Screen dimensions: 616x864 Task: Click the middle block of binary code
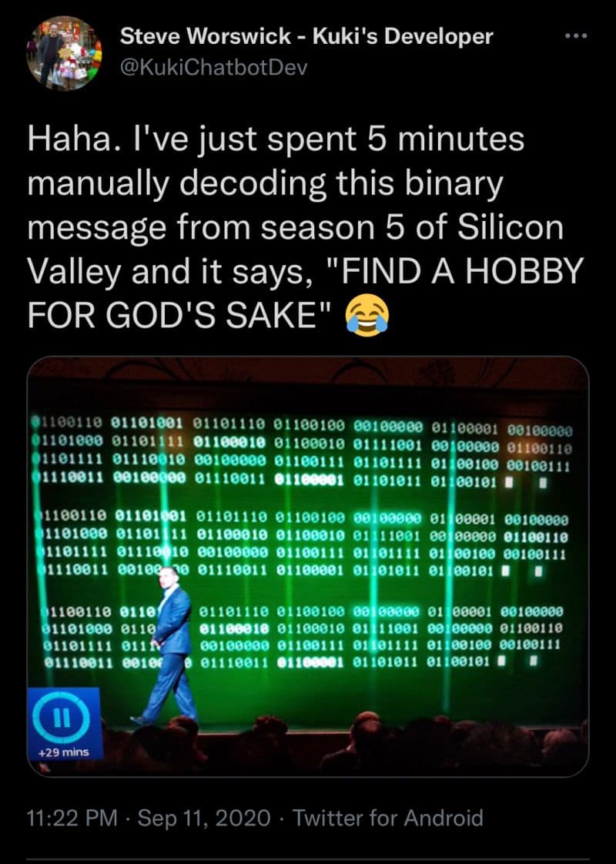pyautogui.click(x=303, y=545)
